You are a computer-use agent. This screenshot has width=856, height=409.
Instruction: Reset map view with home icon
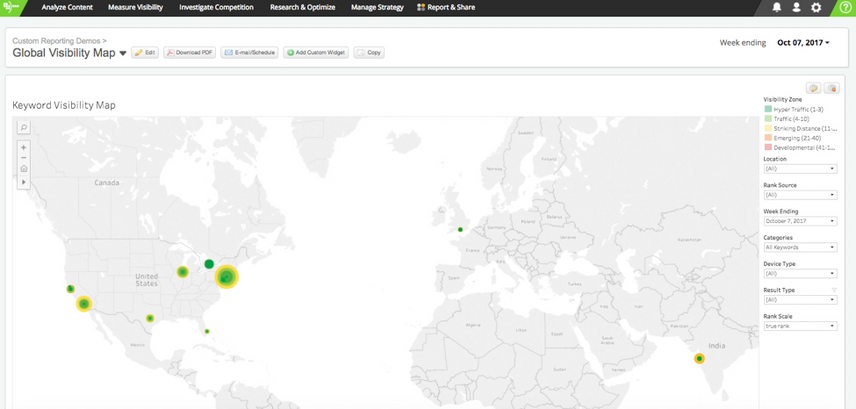point(23,169)
